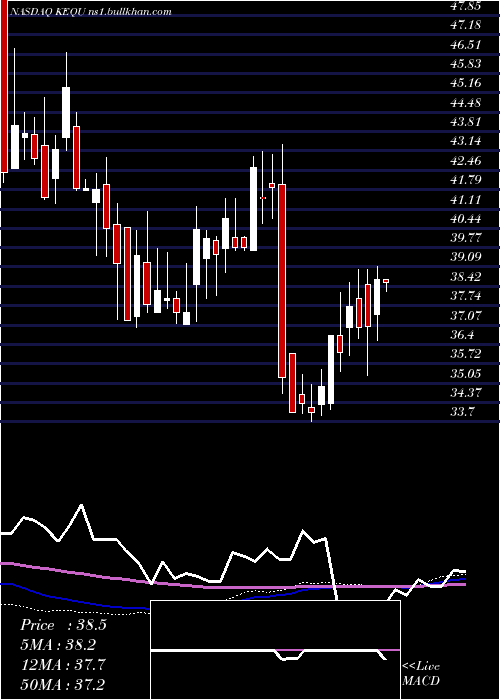
Task: Click the 50MA : 37.2 readout
Action: 63,684
